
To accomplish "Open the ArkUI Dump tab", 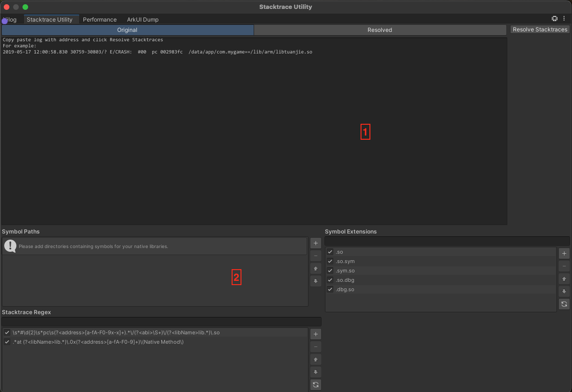I will [143, 19].
